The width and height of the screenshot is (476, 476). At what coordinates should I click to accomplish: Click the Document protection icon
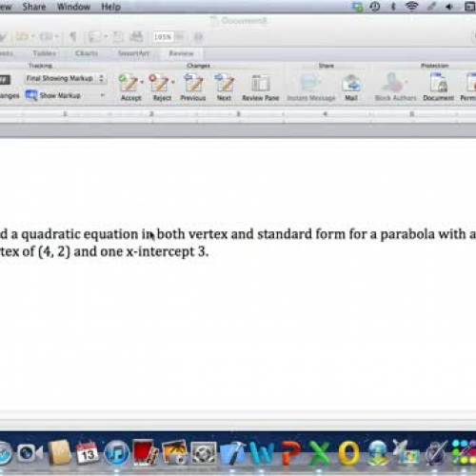(x=438, y=83)
